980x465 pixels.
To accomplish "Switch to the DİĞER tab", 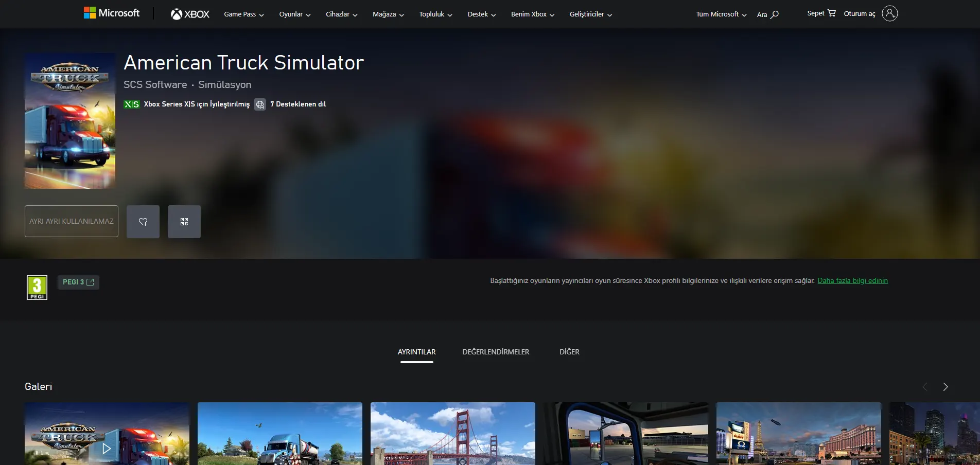I will (569, 352).
